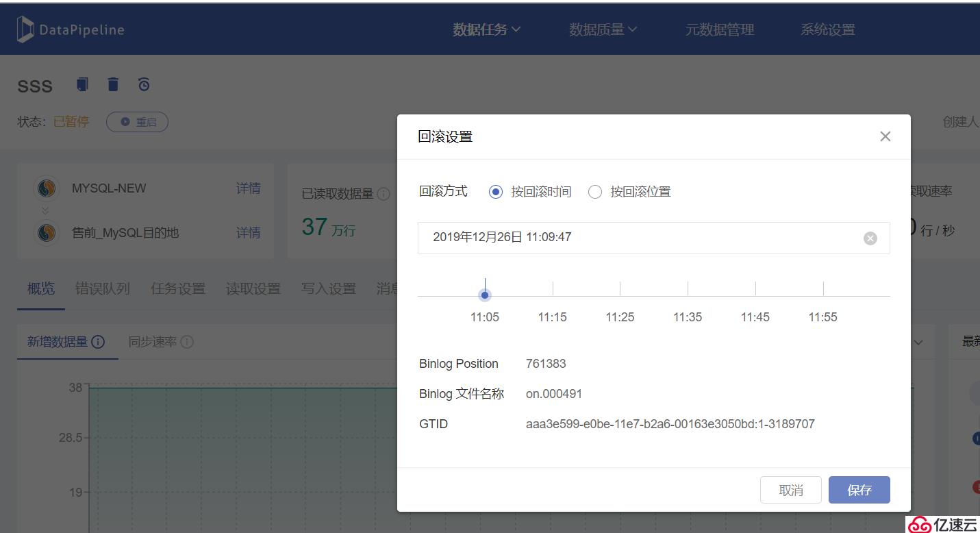Screen dimensions: 980x533
Task: Click Binlog Position value 761383
Action: click(546, 364)
